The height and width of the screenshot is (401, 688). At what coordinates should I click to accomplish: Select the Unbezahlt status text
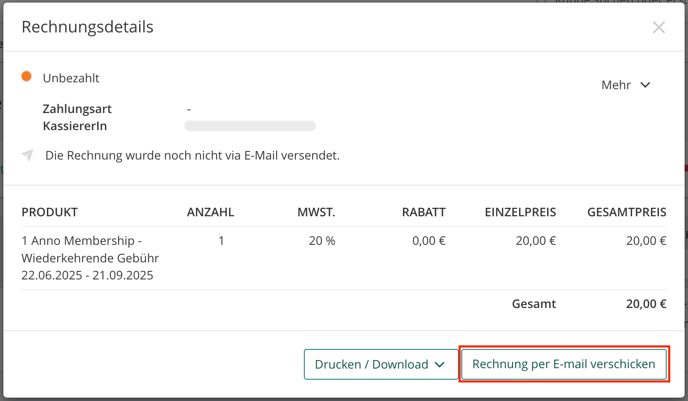[x=71, y=78]
